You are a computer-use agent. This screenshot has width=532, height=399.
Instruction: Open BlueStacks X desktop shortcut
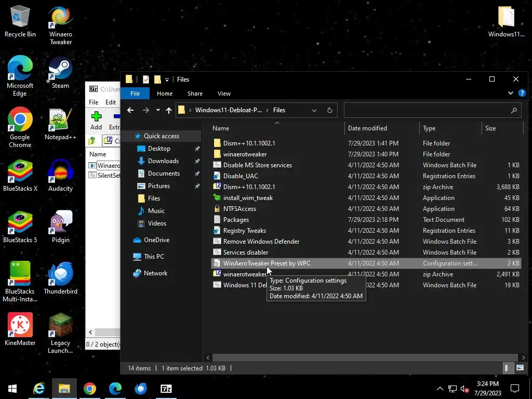(x=20, y=176)
